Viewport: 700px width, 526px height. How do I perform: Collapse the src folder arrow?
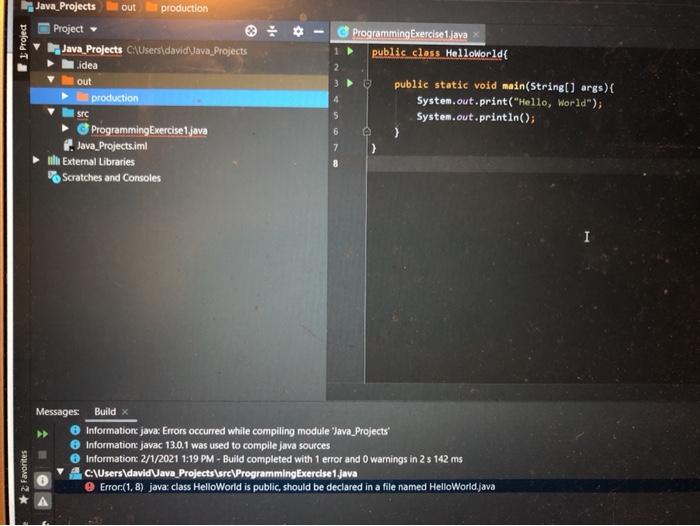tap(51, 112)
